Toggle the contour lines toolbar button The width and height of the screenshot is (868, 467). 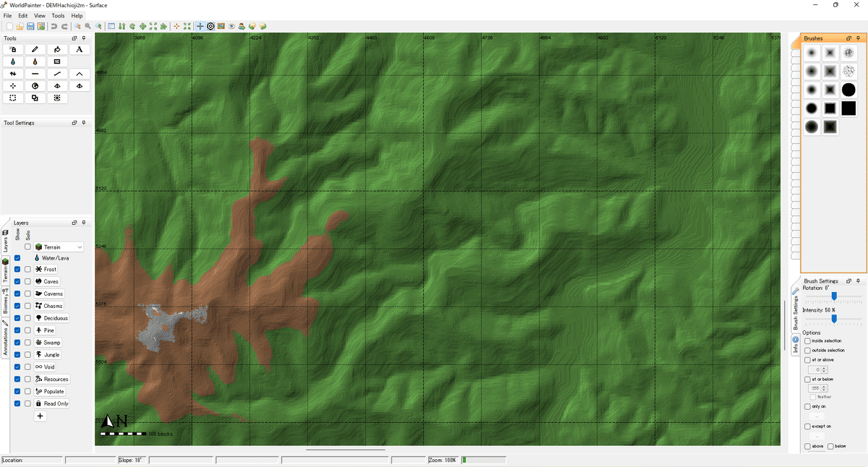pyautogui.click(x=210, y=27)
